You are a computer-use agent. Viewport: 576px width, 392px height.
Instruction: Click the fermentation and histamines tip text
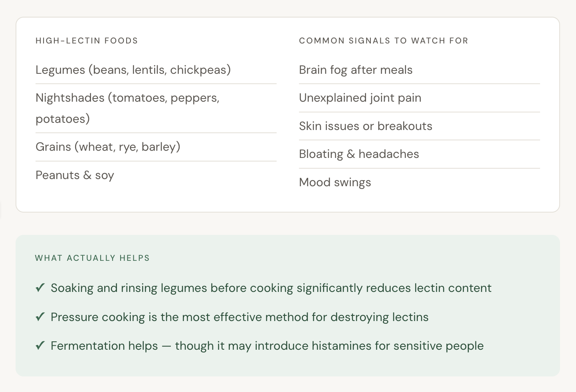tap(267, 346)
